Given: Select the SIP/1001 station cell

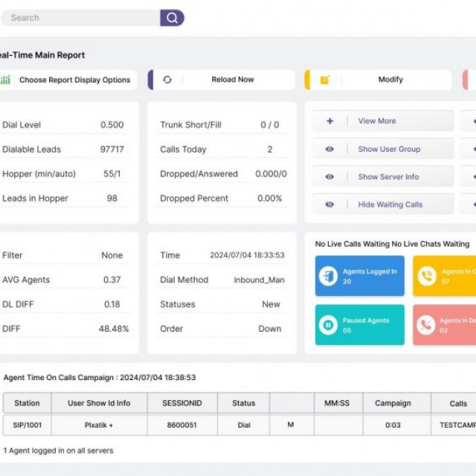Looking at the screenshot, I should click(27, 425).
